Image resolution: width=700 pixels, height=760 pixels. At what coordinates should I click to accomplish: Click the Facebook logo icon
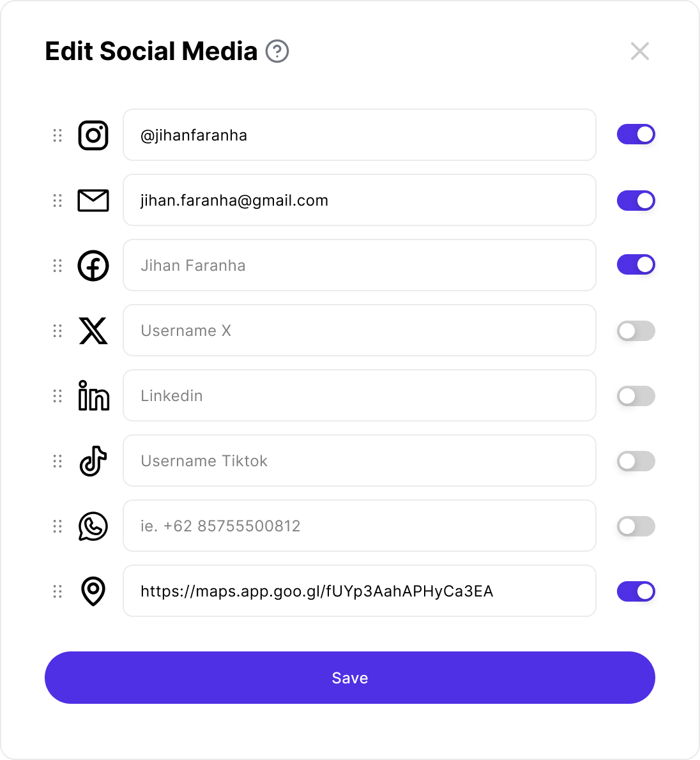click(x=93, y=266)
